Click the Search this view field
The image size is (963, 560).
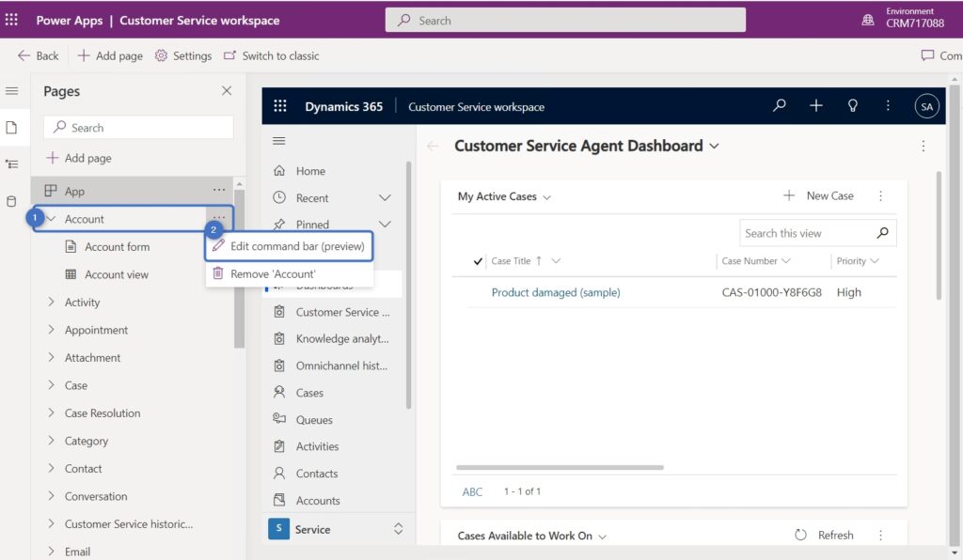point(817,233)
